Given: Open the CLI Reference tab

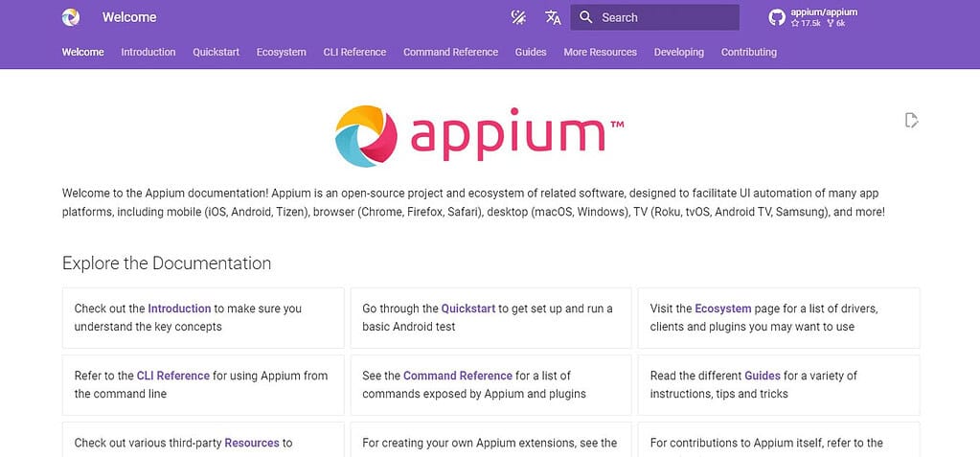Looking at the screenshot, I should pos(355,53).
